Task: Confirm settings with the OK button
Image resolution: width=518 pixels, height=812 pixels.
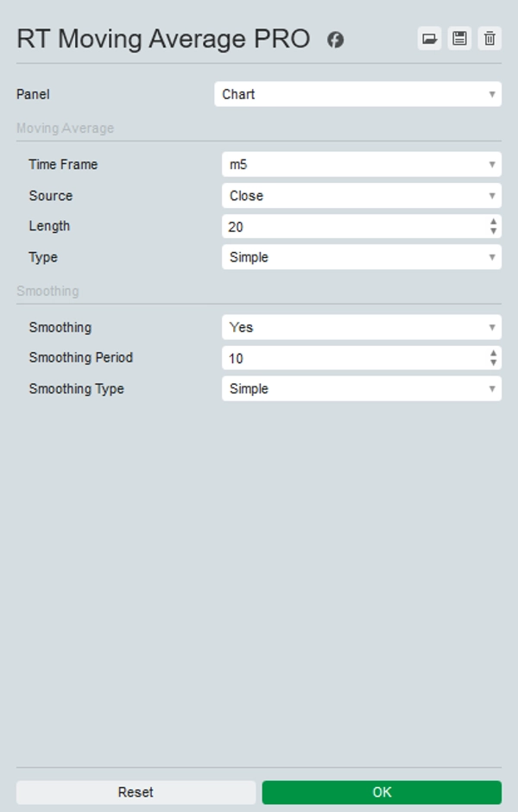Action: (x=382, y=792)
